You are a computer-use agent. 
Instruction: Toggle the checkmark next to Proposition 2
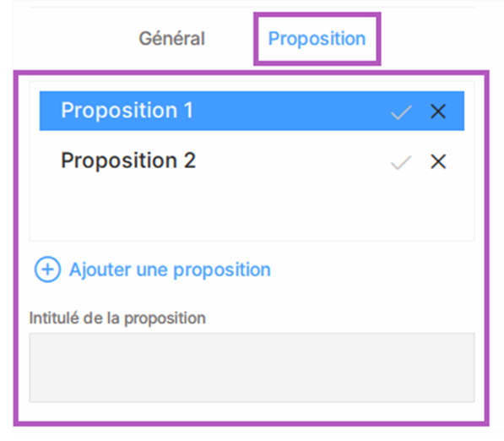401,162
